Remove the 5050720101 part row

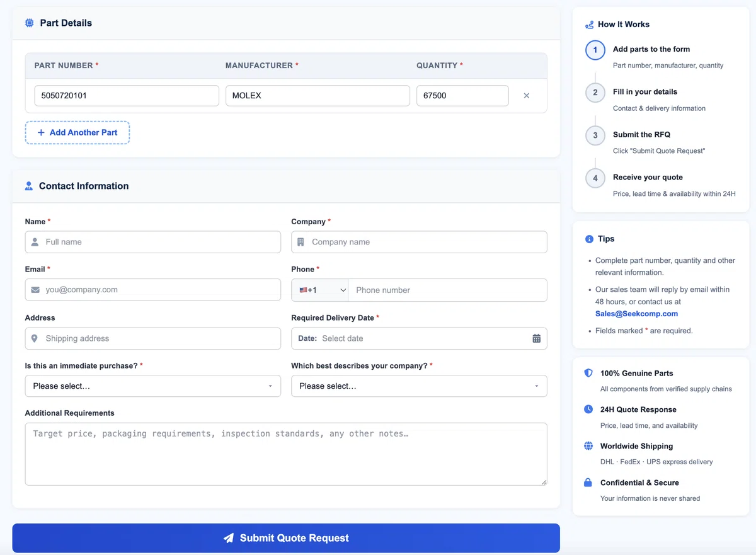[x=527, y=96]
